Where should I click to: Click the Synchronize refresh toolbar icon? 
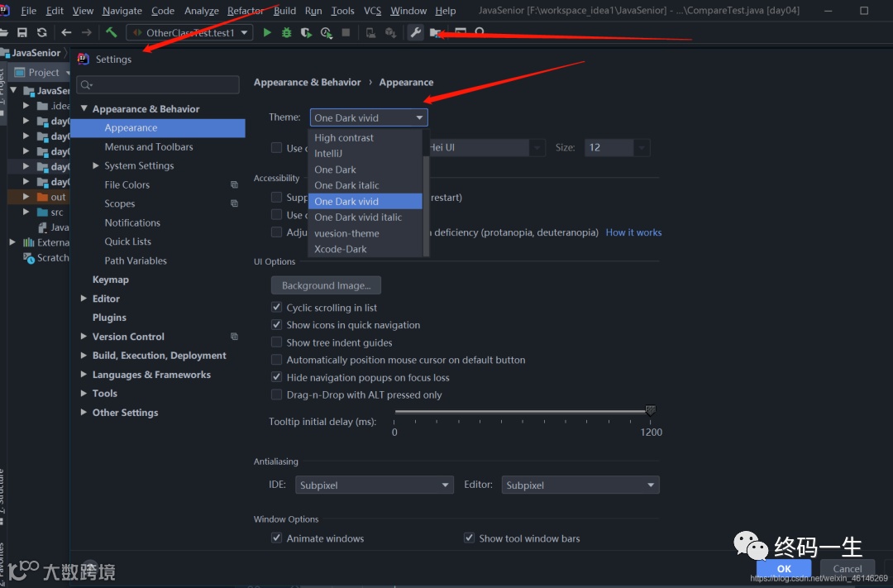coord(41,32)
